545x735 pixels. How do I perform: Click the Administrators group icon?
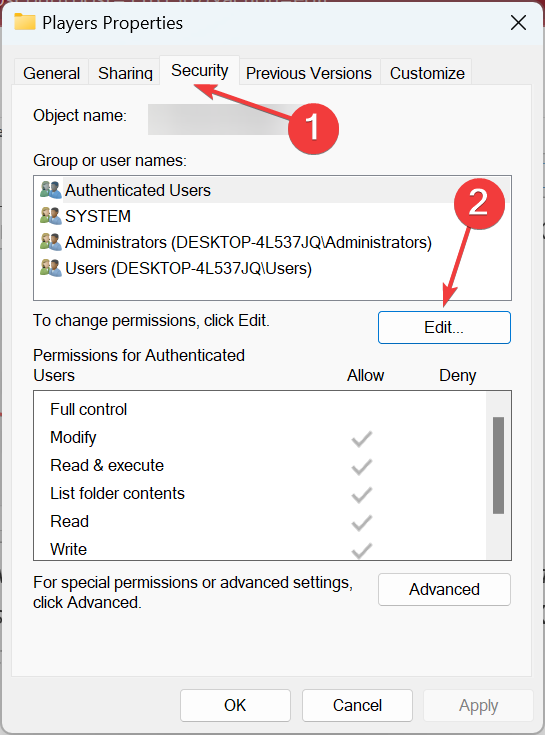click(51, 242)
